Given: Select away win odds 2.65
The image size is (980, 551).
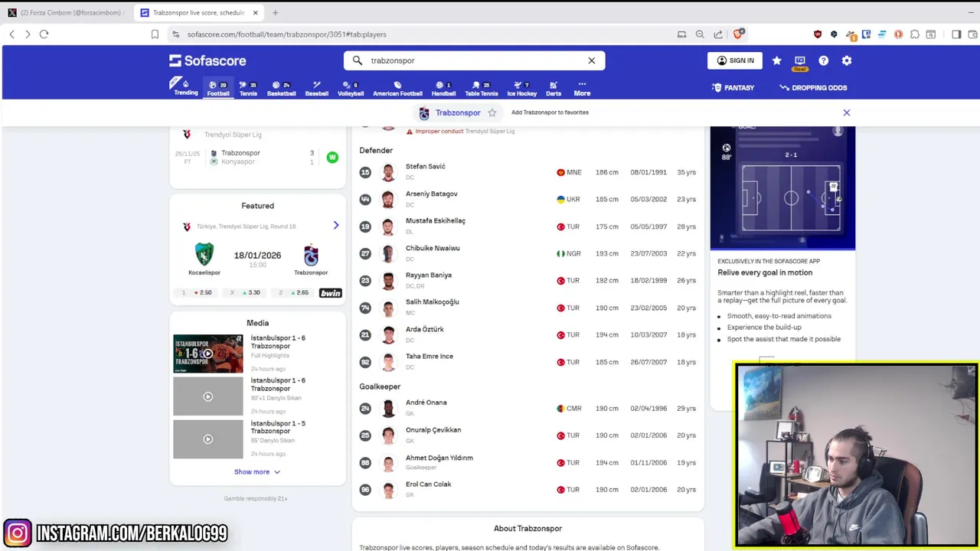Looking at the screenshot, I should point(294,292).
